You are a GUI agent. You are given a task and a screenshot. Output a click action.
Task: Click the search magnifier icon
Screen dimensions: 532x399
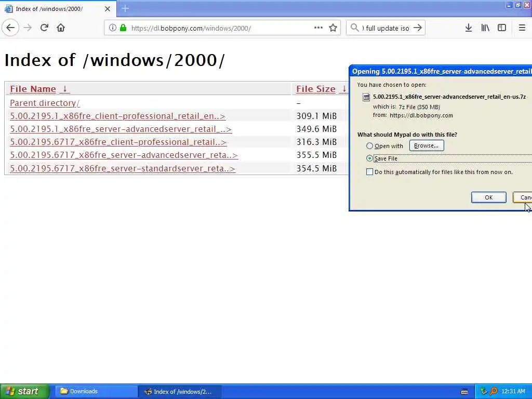354,28
